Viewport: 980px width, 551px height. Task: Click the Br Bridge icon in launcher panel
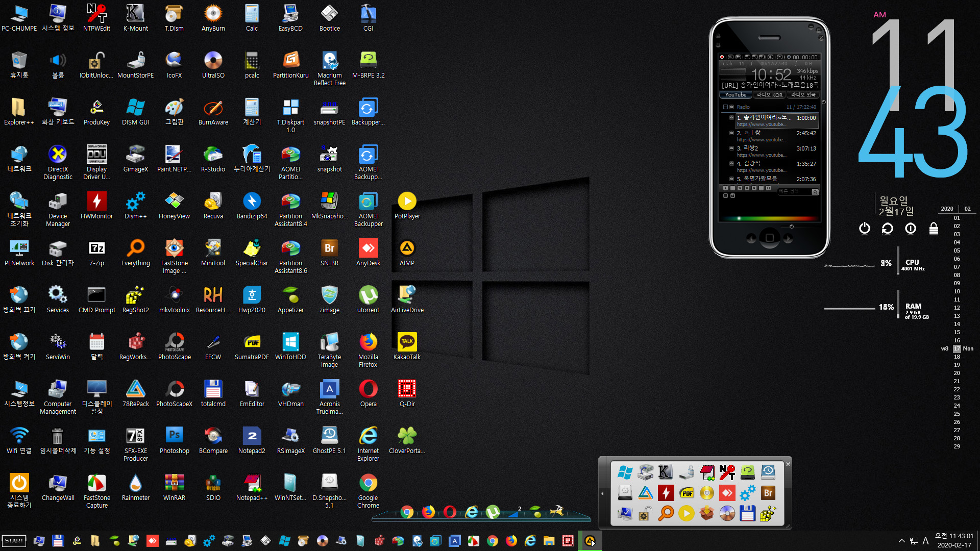pyautogui.click(x=768, y=493)
